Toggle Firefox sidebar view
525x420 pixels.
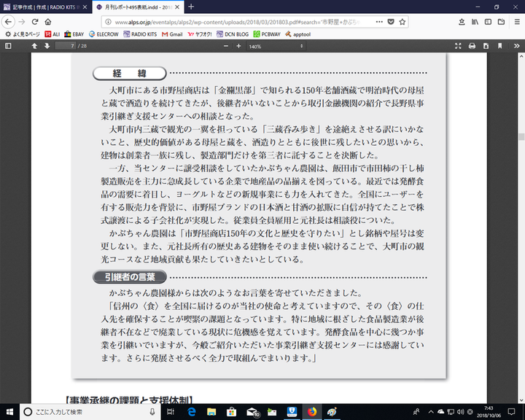click(x=486, y=22)
